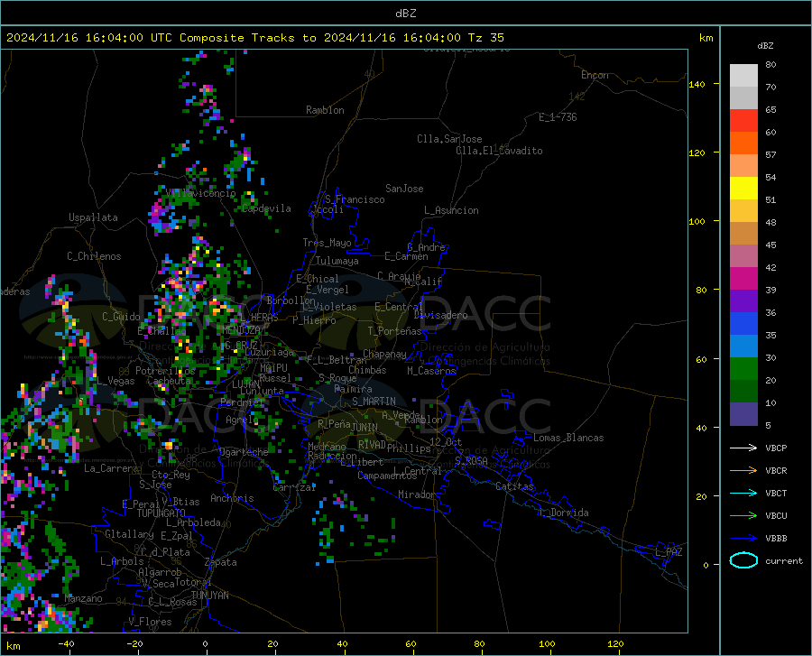The width and height of the screenshot is (812, 656).
Task: Select the purple 36-39 dBZ color swatch
Action: coord(743,301)
